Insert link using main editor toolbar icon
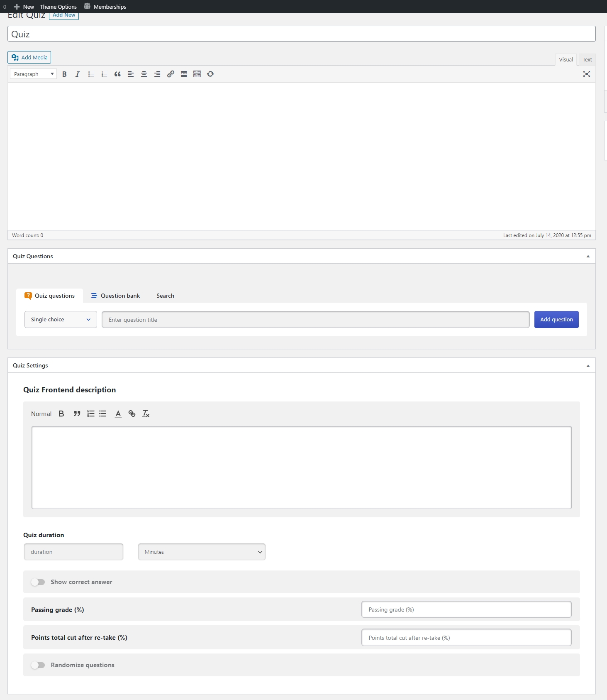The width and height of the screenshot is (607, 700). 171,74
